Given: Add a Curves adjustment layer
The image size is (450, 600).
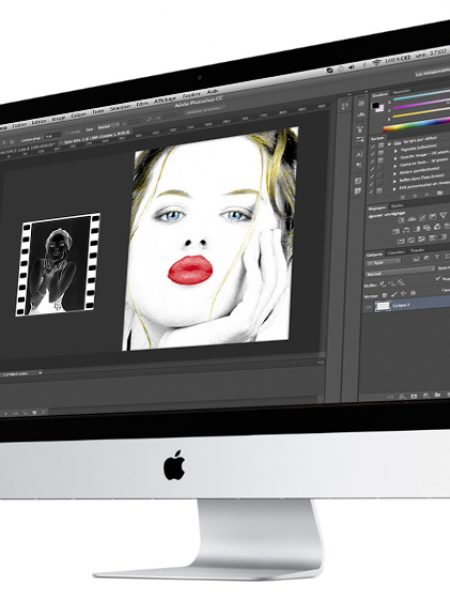Looking at the screenshot, I should [x=422, y=218].
